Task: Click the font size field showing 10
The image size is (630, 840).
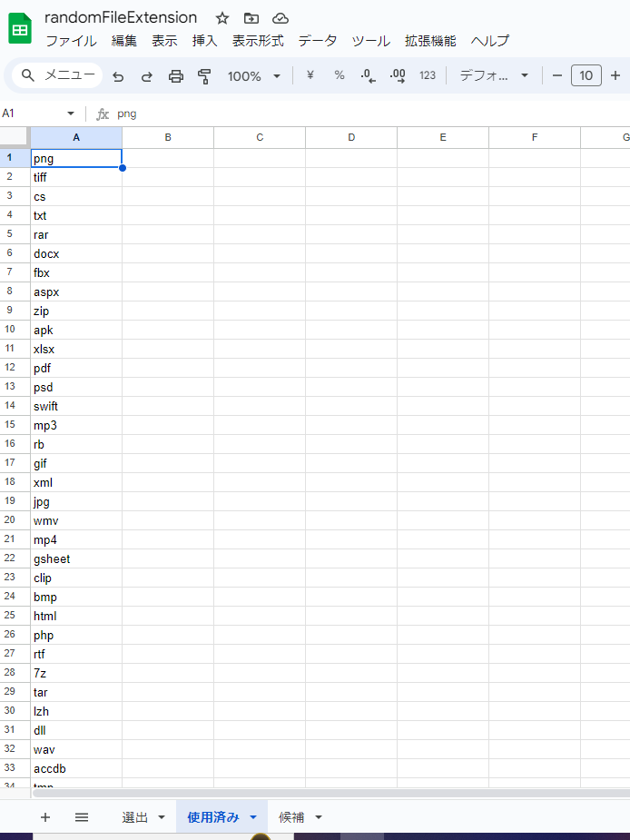Action: pos(586,75)
